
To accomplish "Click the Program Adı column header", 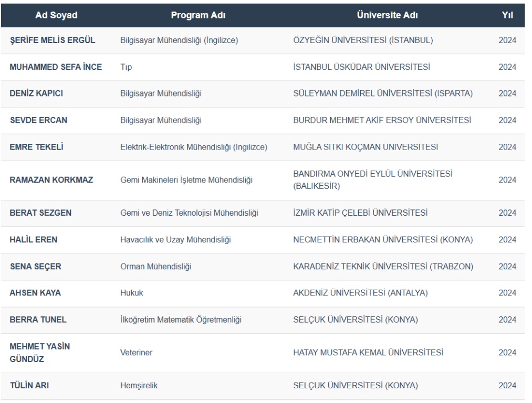I will (x=198, y=15).
